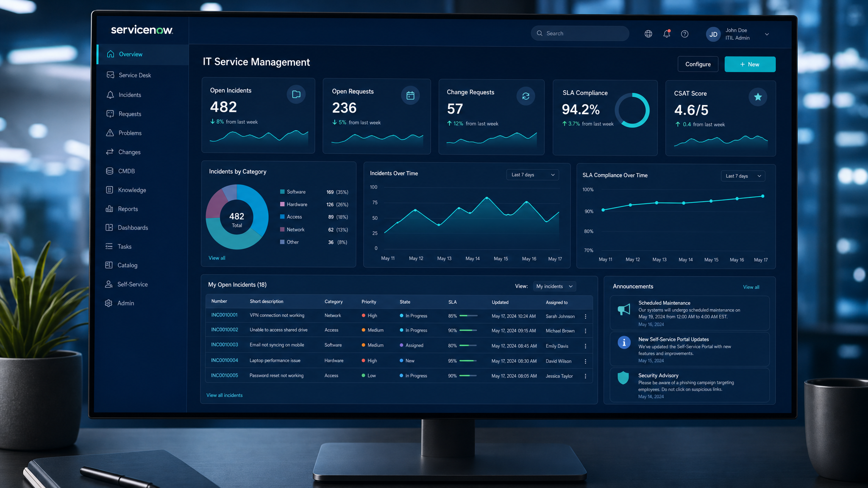The width and height of the screenshot is (868, 488).
Task: Click the SLA Compliance donut gauge
Action: coord(632,110)
